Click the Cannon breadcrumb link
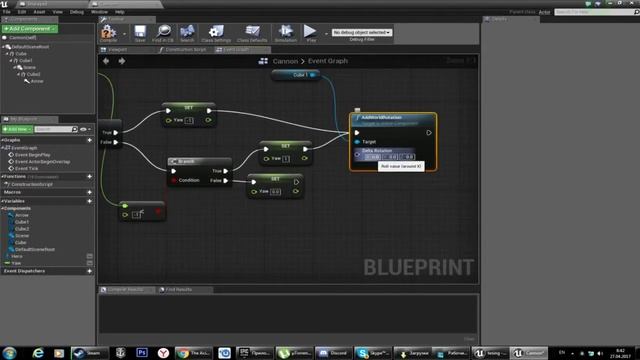The image size is (640, 360). click(285, 61)
